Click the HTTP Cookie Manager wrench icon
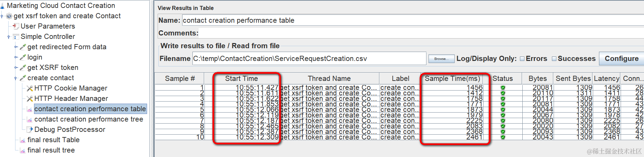The height and width of the screenshot is (157, 644). pyautogui.click(x=30, y=88)
